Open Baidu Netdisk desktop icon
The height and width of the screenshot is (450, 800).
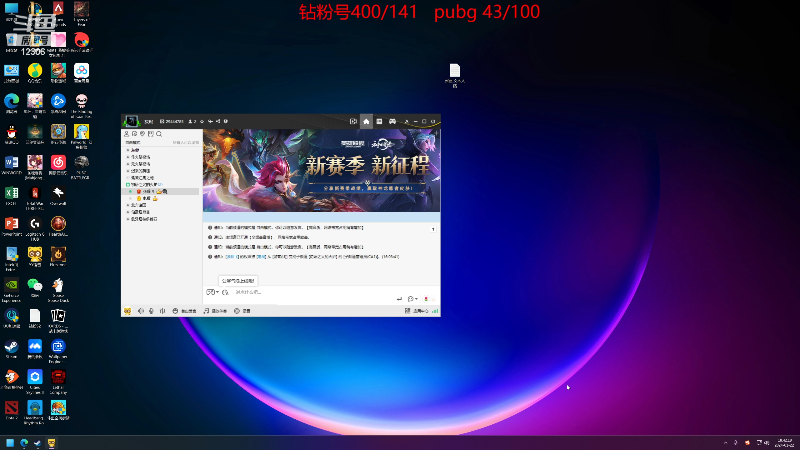(81, 73)
